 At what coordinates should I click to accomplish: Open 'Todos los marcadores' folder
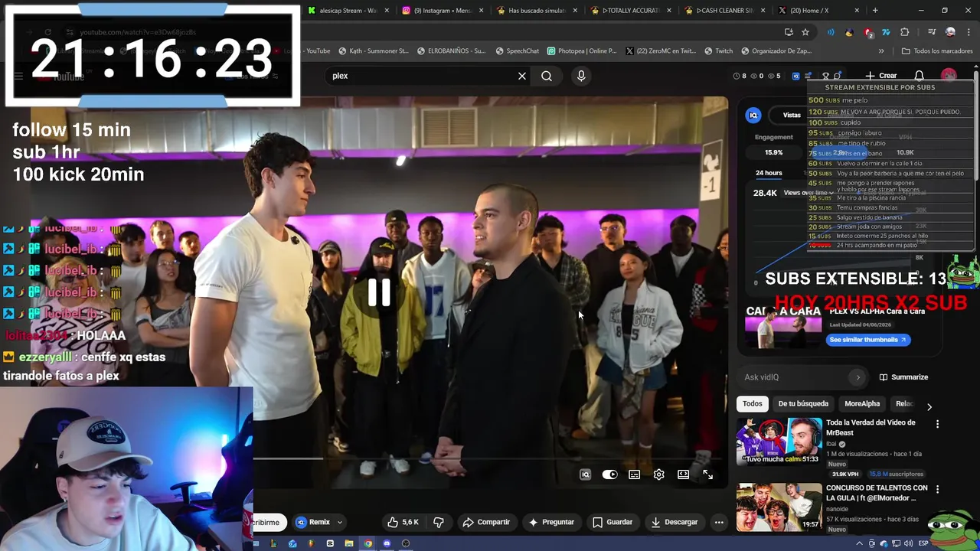(x=937, y=51)
